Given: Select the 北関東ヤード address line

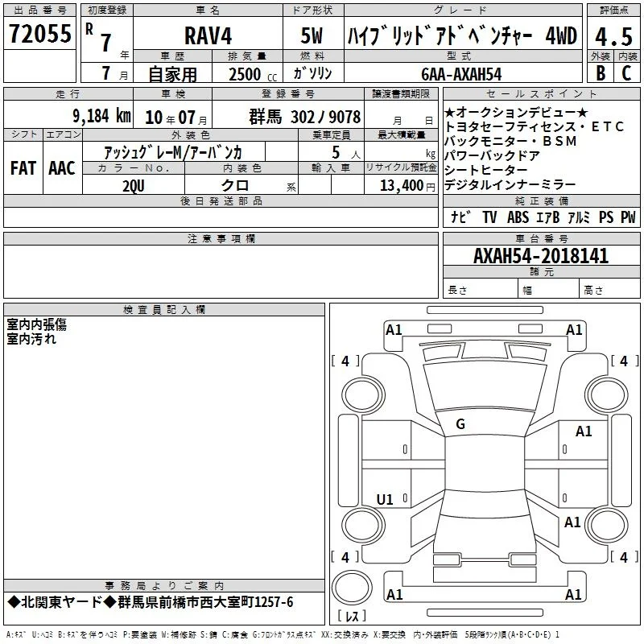Looking at the screenshot, I should coord(151,602).
